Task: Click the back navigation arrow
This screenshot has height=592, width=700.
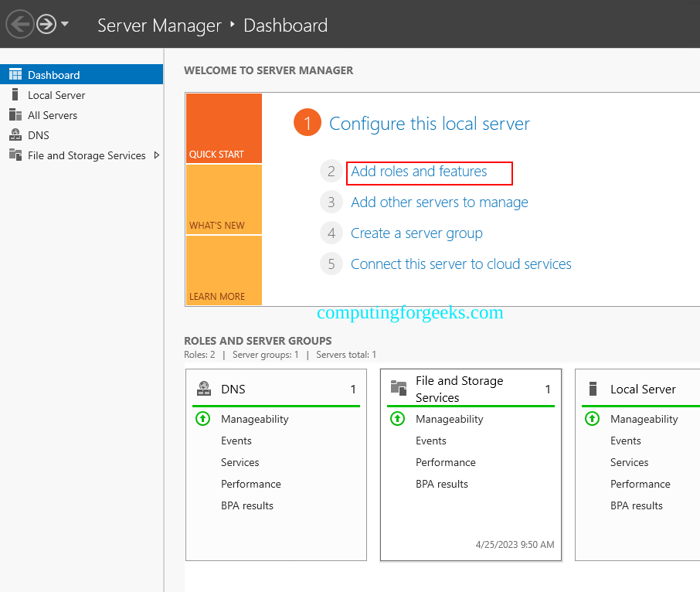Action: coord(20,24)
